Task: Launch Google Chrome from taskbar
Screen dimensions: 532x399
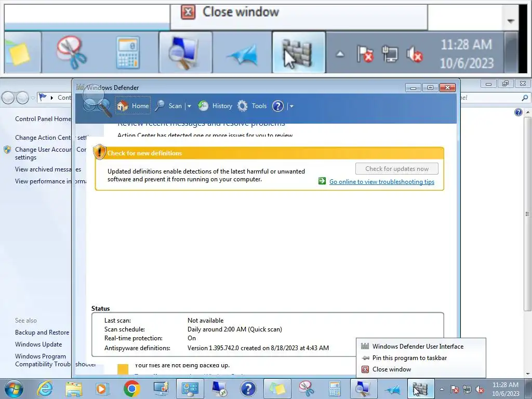Action: pyautogui.click(x=131, y=389)
